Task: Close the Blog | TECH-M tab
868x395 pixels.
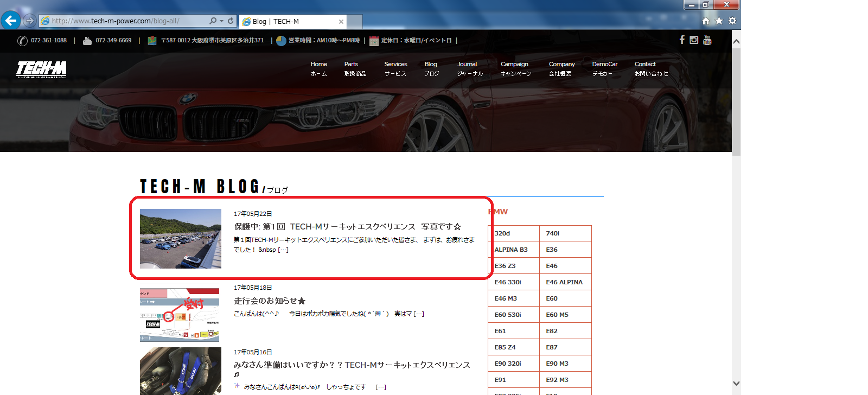Action: coord(341,22)
